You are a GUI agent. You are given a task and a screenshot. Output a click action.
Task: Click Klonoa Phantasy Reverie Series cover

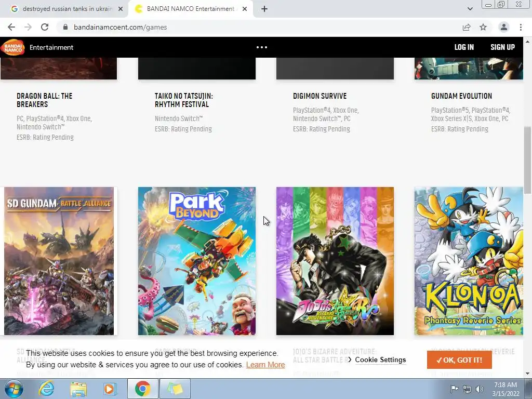(469, 261)
